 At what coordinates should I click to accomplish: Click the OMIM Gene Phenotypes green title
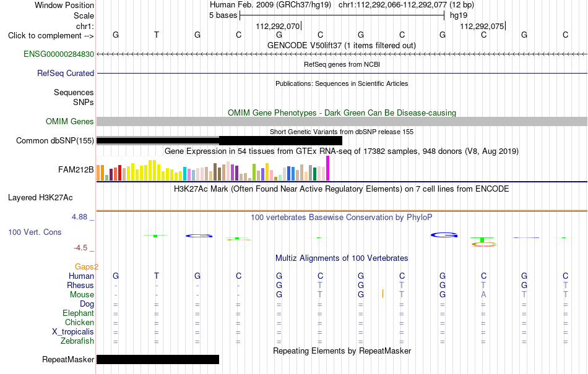tap(342, 113)
